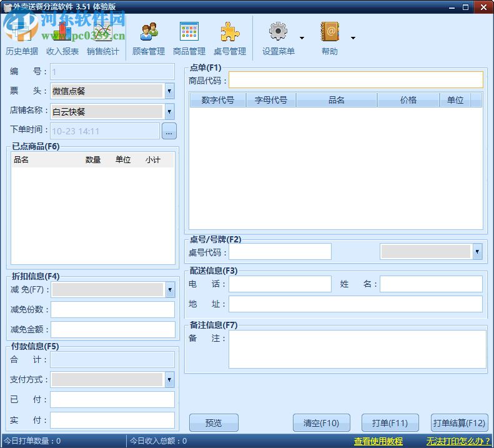Click the ellipsis button beside 下单时间
Screen dimensions: 494x448
click(x=169, y=131)
